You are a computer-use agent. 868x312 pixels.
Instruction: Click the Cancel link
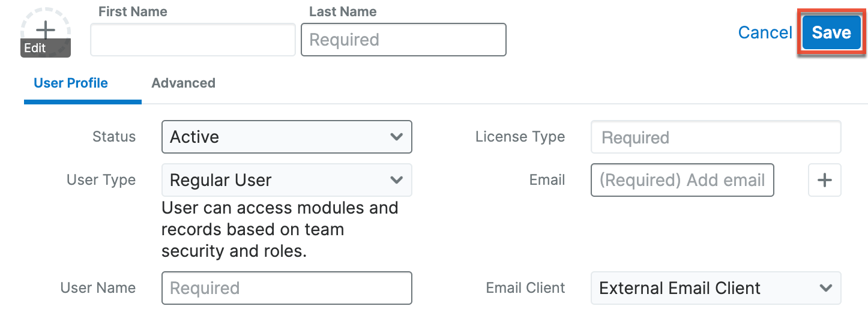point(765,32)
